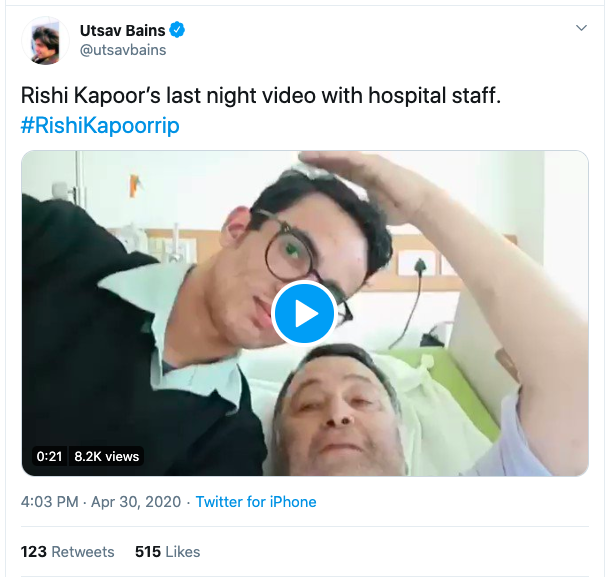The height and width of the screenshot is (577, 613).
Task: Open the 4:03 PM timestamp link
Action: tap(50, 502)
